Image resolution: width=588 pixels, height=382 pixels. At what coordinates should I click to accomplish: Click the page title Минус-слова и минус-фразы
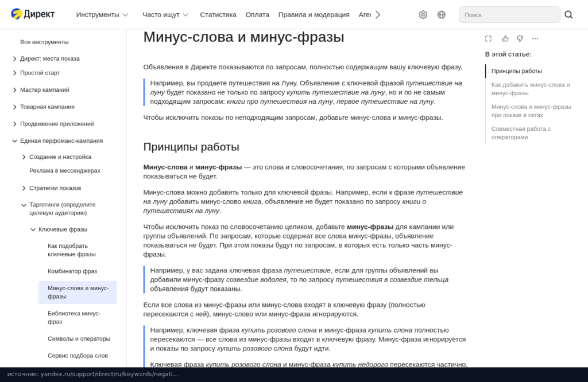243,37
